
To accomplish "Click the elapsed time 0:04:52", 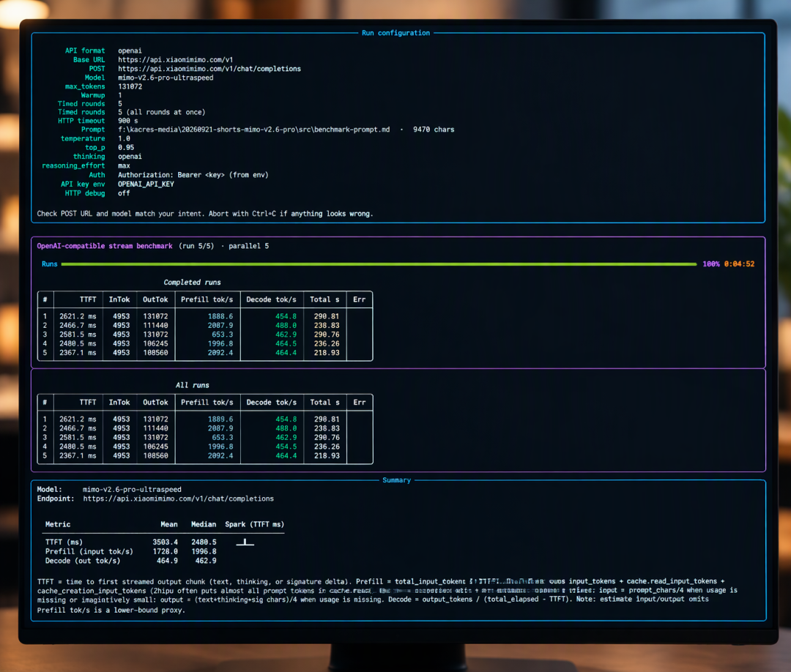I will (x=740, y=264).
